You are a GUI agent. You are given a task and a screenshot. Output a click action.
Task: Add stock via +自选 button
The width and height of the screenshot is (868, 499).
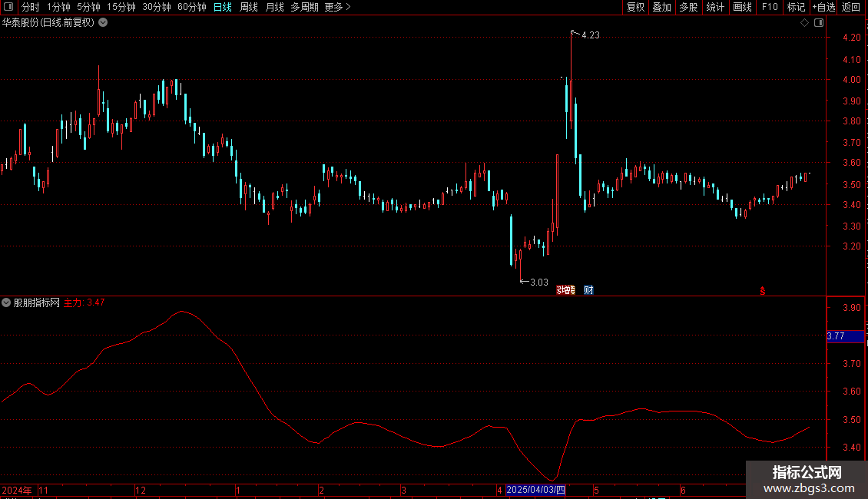coord(823,7)
